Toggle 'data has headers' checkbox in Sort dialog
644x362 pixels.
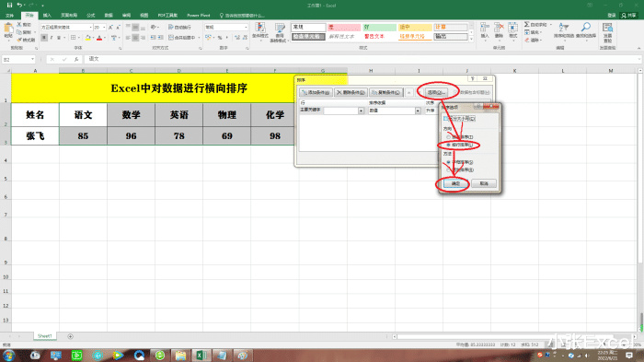[x=456, y=92]
